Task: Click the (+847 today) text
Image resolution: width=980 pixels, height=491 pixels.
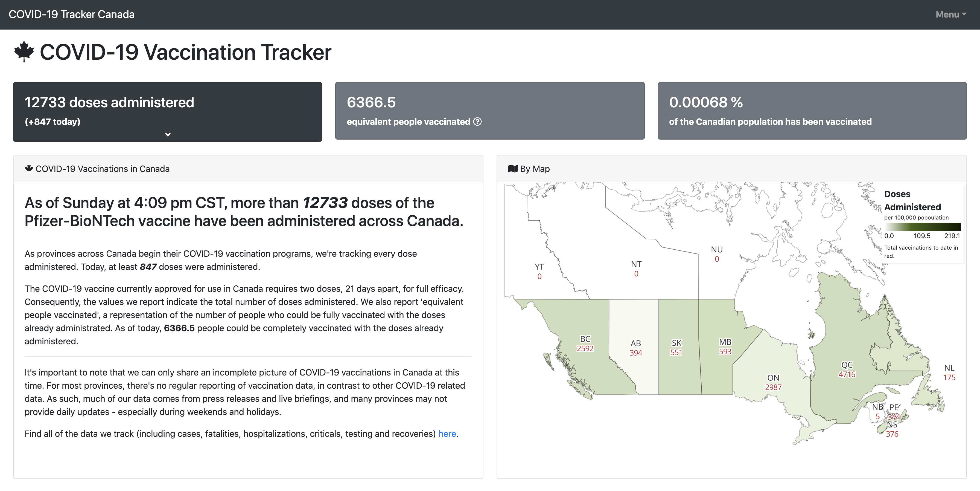Action: [x=52, y=122]
